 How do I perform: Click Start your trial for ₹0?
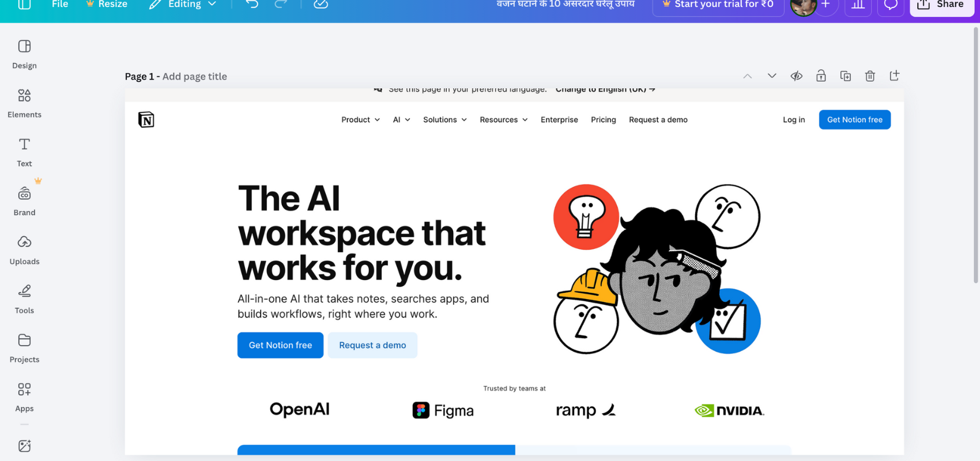pos(718,6)
